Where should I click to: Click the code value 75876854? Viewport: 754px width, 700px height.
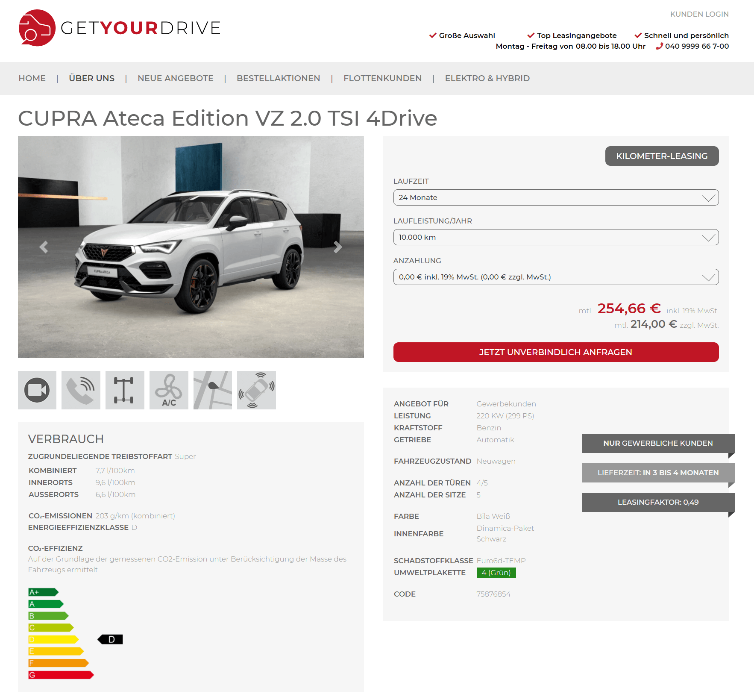point(493,594)
